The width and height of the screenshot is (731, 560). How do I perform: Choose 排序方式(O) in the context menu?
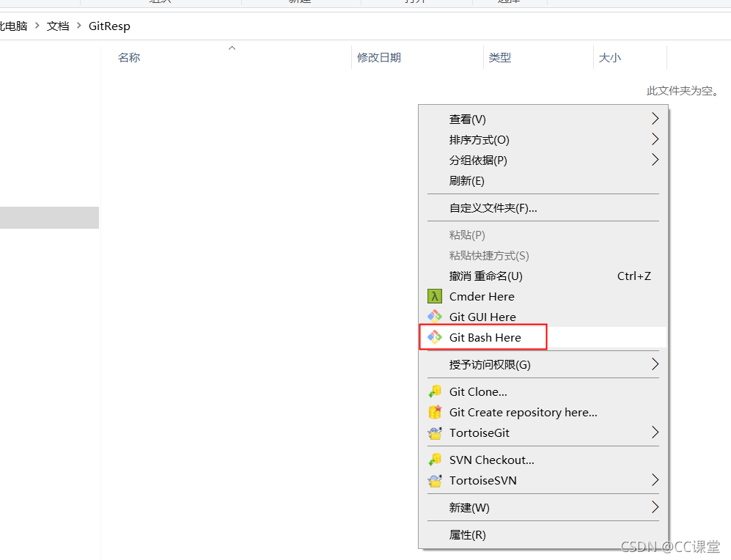click(x=543, y=140)
